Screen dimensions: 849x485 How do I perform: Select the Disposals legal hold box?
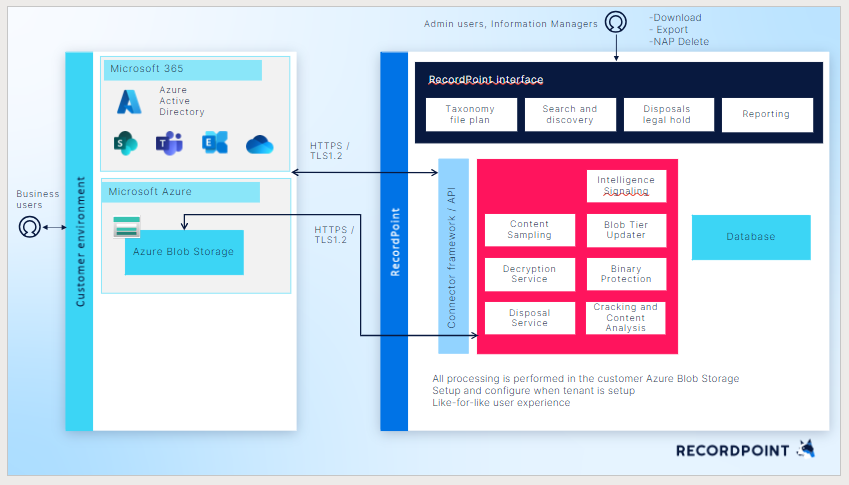(x=669, y=114)
